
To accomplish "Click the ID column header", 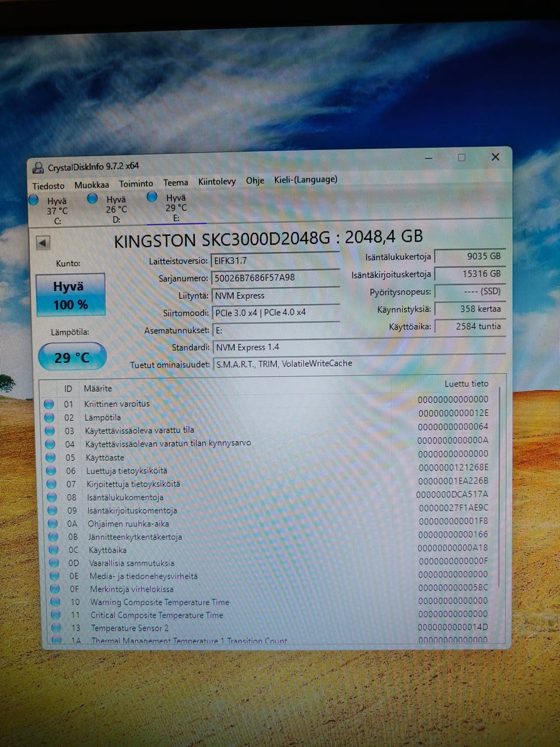I will [x=68, y=389].
